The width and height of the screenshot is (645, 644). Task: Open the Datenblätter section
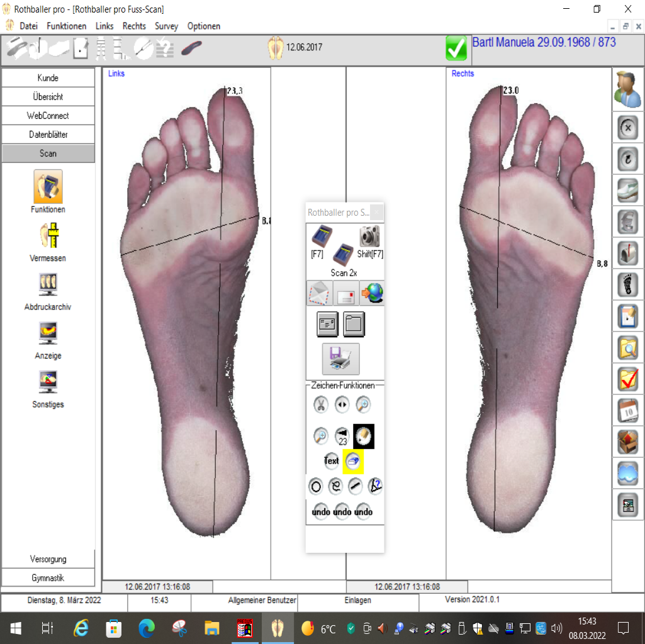[48, 135]
